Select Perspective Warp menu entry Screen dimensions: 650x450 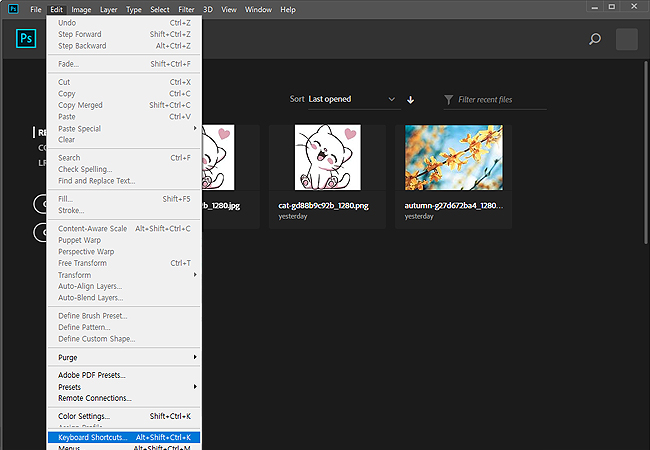pos(124,252)
